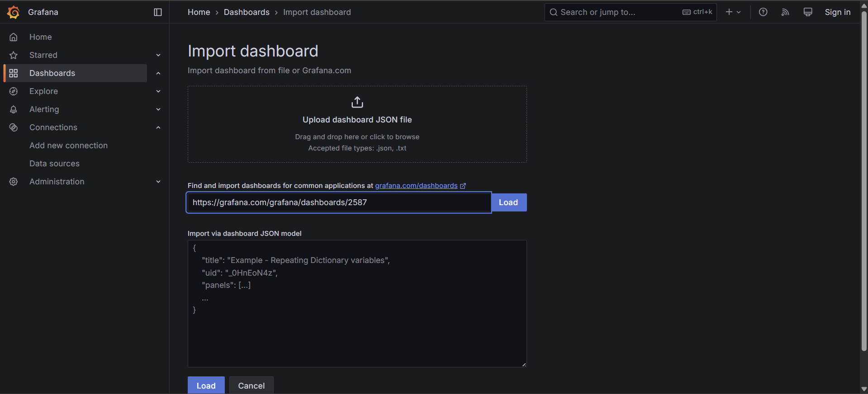868x394 pixels.
Task: Click the bottom Load button
Action: 206,385
